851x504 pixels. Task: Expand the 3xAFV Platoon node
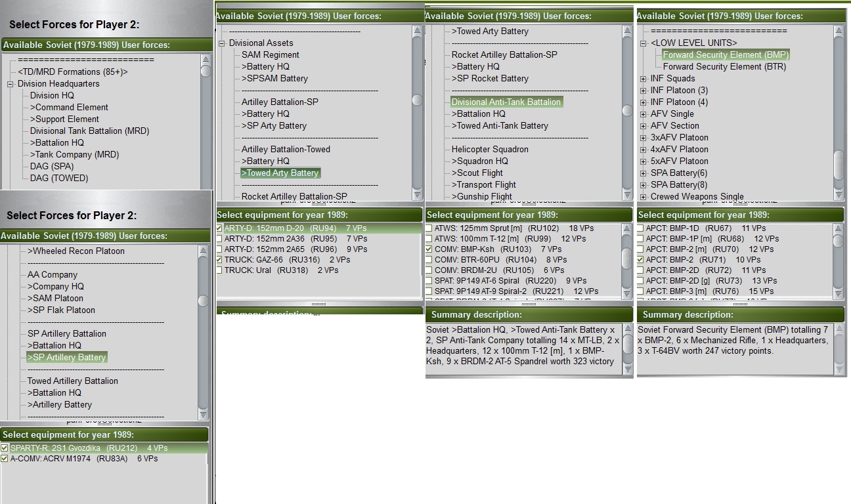click(x=644, y=138)
